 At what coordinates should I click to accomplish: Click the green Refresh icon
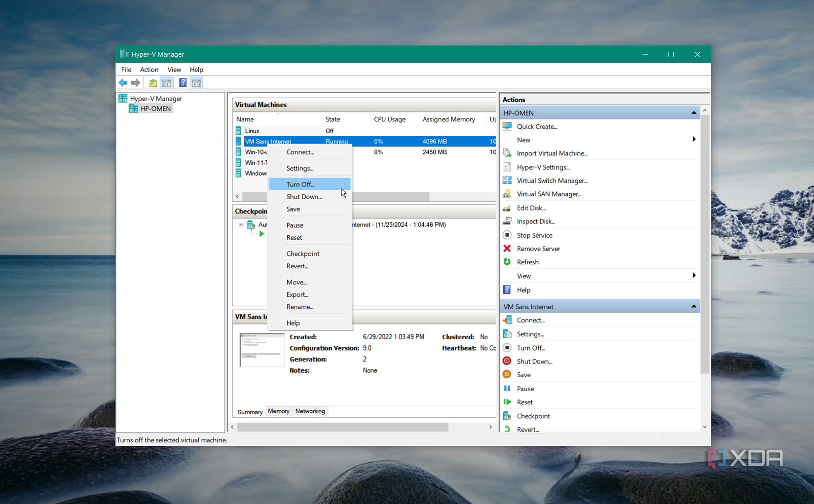[x=507, y=262]
